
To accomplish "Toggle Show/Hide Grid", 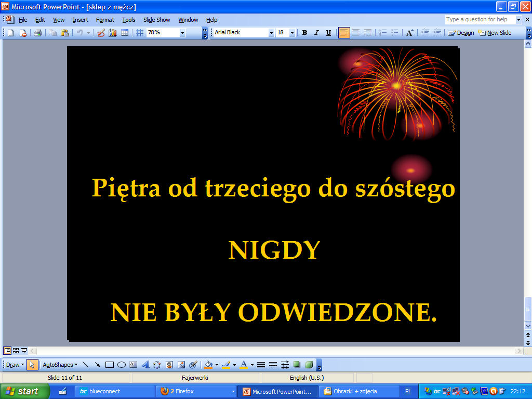I will pos(139,33).
